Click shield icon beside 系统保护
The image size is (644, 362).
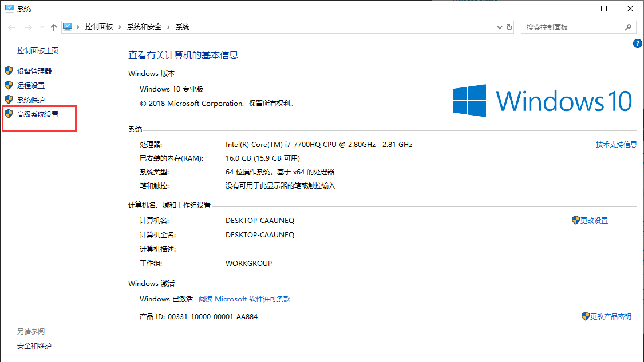[x=9, y=100]
